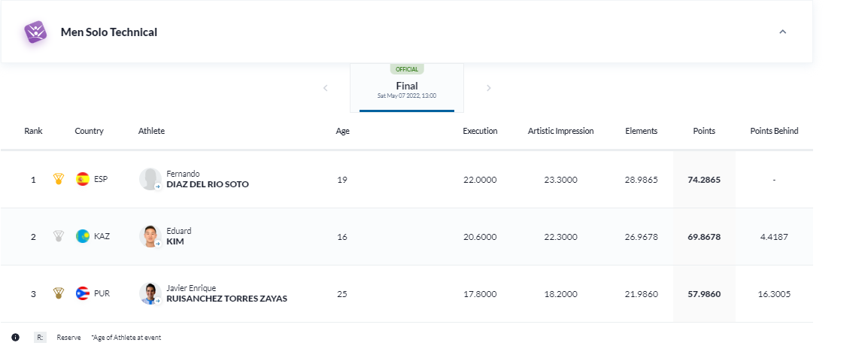868x355 pixels.
Task: Go to next round with right arrow
Action: click(x=488, y=88)
